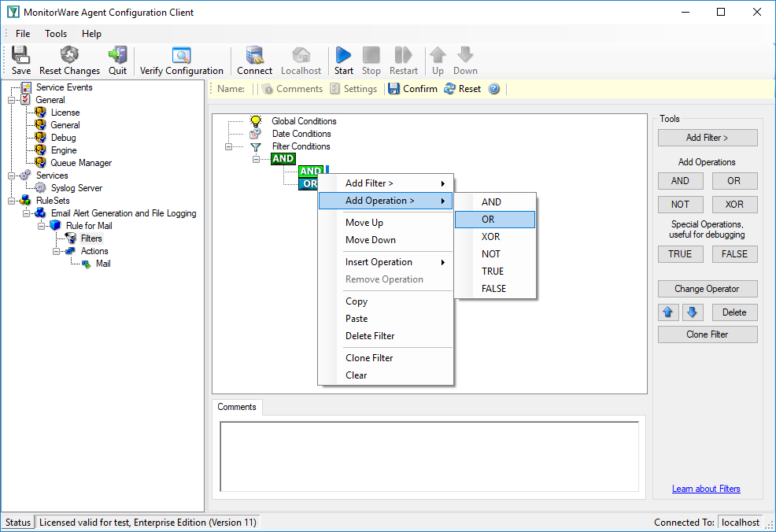Image resolution: width=776 pixels, height=532 pixels.
Task: Click the Reset Changes toolbar icon
Action: (x=69, y=55)
